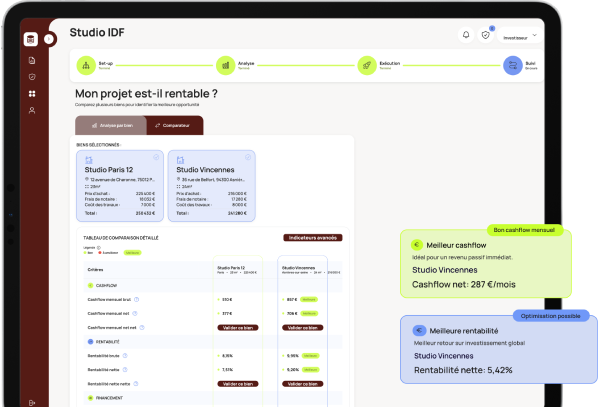Toggle the check mark on Studio Vincennes card
This screenshot has height=407, width=600.
(x=247, y=157)
